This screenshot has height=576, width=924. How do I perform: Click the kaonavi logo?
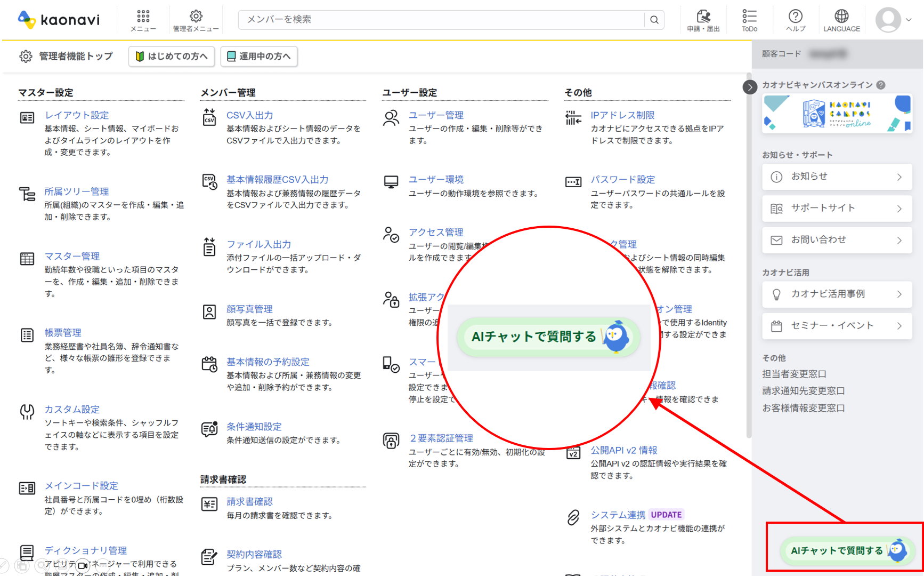click(x=59, y=19)
